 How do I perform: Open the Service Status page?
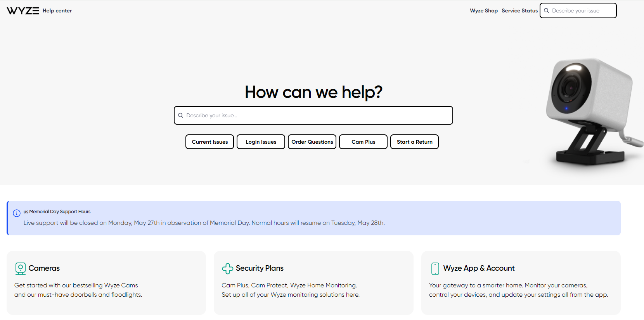(519, 11)
